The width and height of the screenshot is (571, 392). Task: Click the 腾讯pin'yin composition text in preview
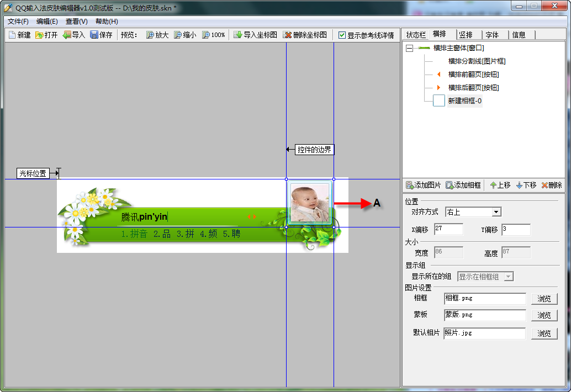click(x=144, y=217)
